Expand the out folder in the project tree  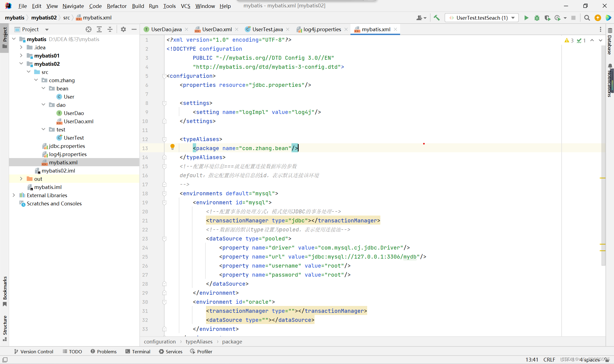coord(21,179)
